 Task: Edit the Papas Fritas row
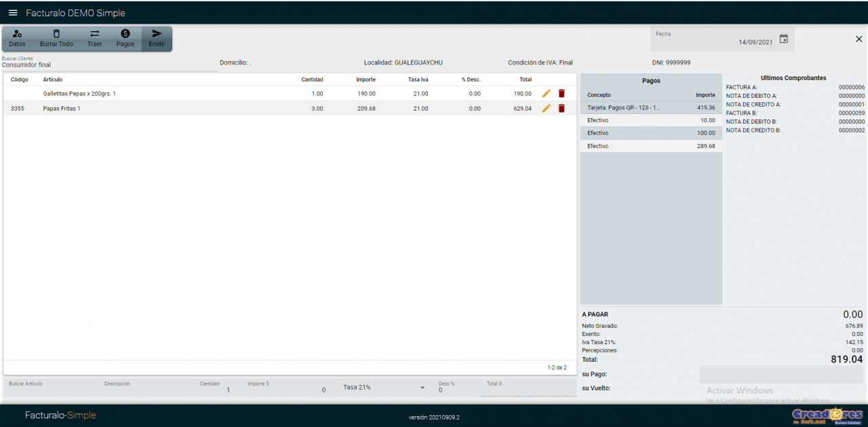tap(547, 109)
